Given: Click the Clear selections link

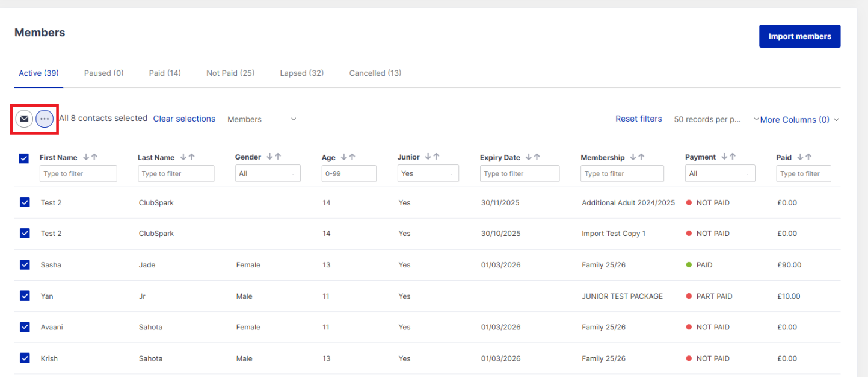Looking at the screenshot, I should point(184,119).
